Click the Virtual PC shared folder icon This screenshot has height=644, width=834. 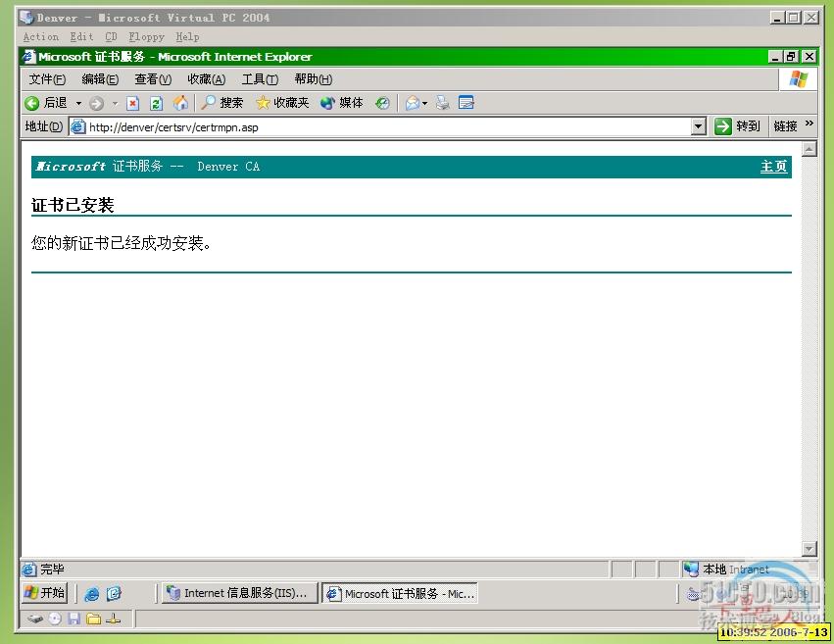(x=94, y=619)
